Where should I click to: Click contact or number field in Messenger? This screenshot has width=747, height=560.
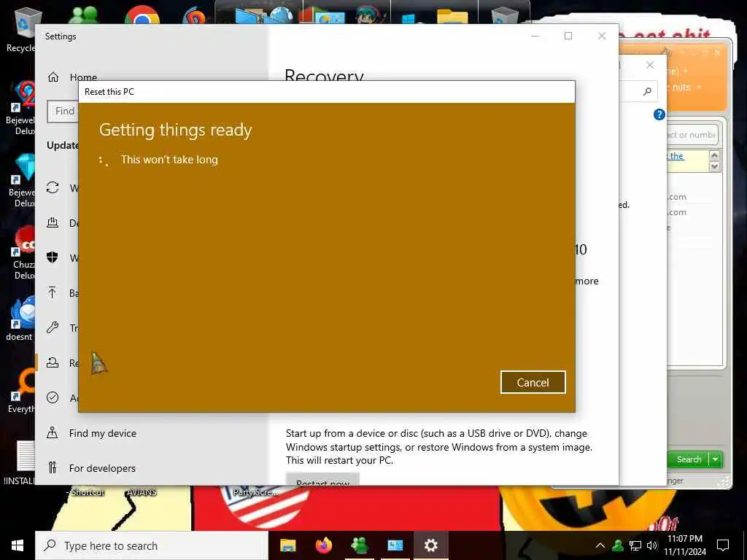coord(692,135)
